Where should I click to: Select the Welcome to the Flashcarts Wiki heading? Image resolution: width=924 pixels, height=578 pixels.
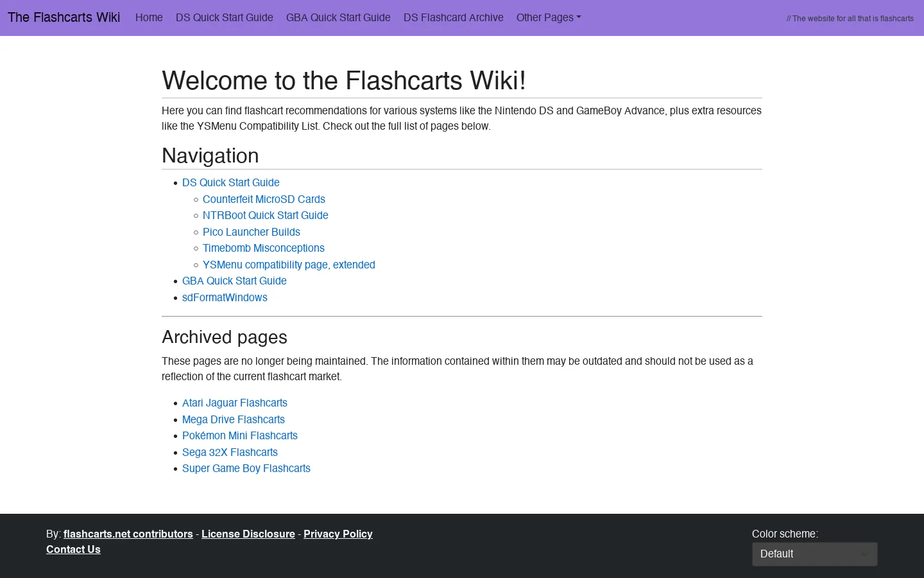[x=344, y=80]
